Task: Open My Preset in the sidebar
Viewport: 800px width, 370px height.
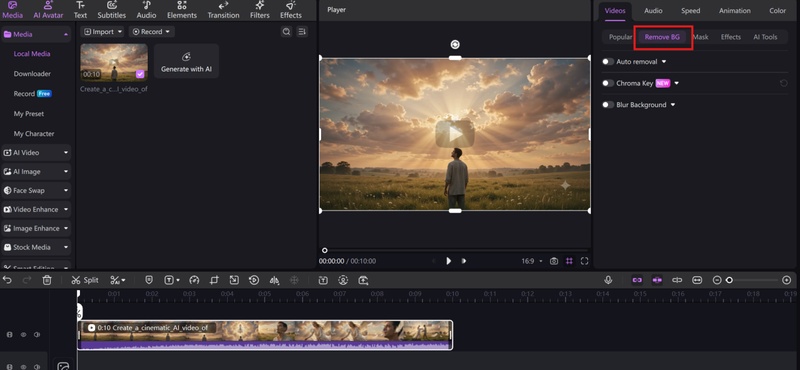Action: coord(29,114)
